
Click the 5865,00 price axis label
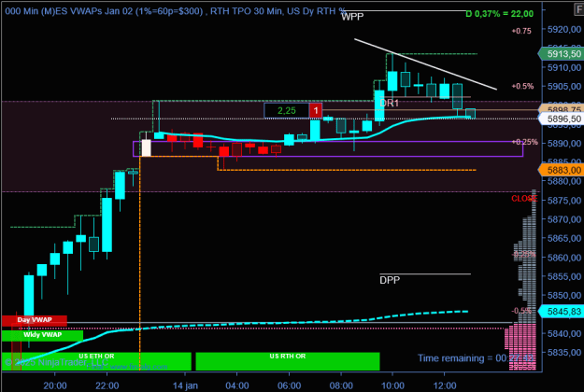click(x=564, y=238)
